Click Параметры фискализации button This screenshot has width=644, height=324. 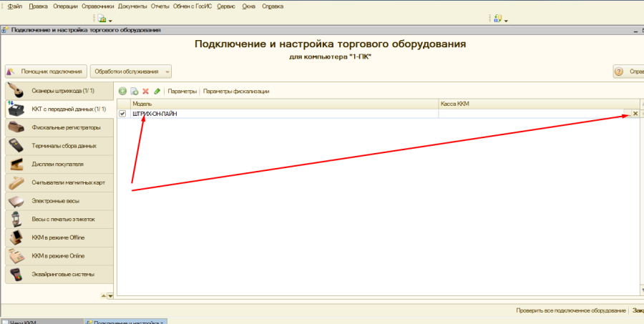(236, 92)
